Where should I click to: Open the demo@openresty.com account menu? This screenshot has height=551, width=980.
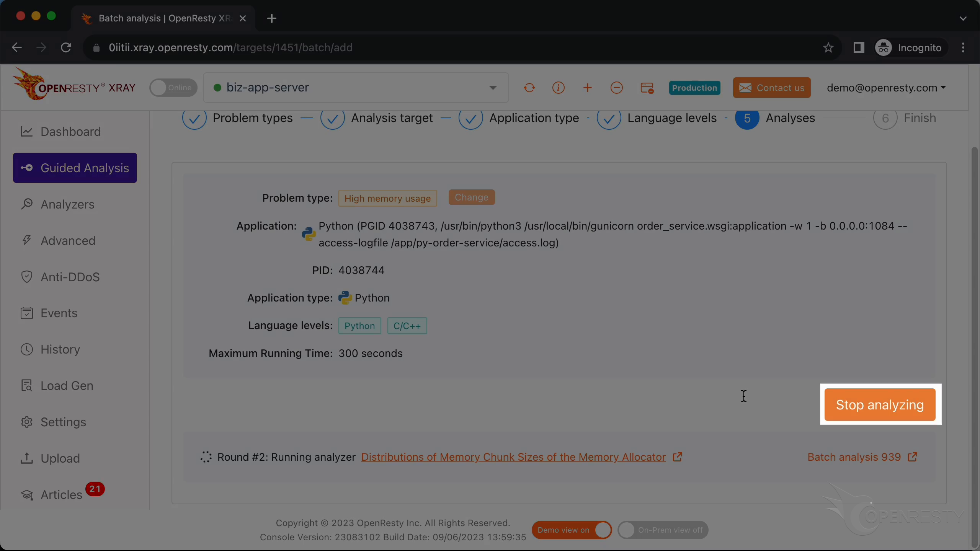point(886,88)
